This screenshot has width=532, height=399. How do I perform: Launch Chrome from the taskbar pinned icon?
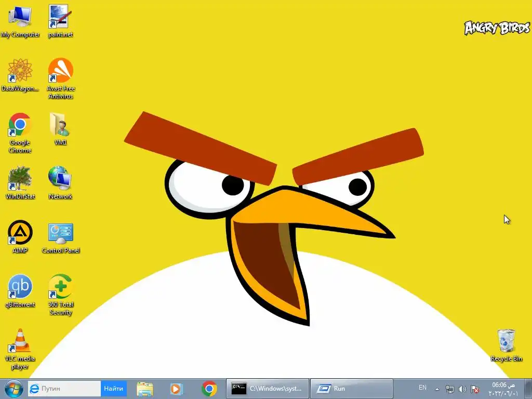[209, 389]
